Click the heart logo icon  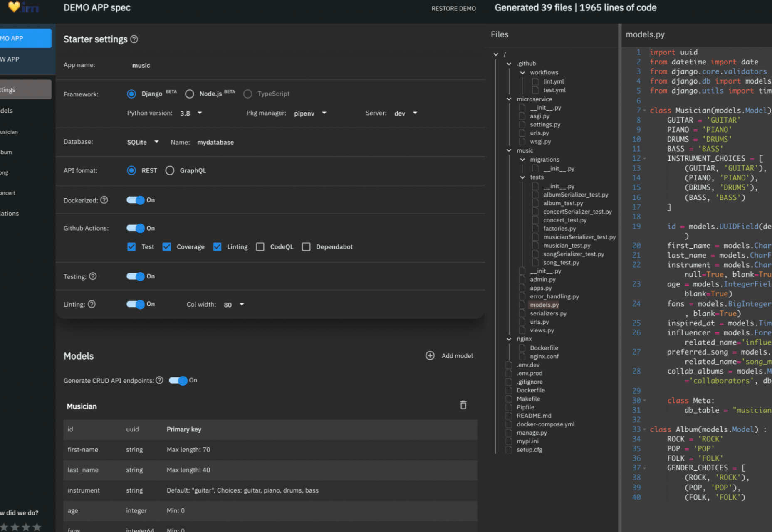click(14, 7)
